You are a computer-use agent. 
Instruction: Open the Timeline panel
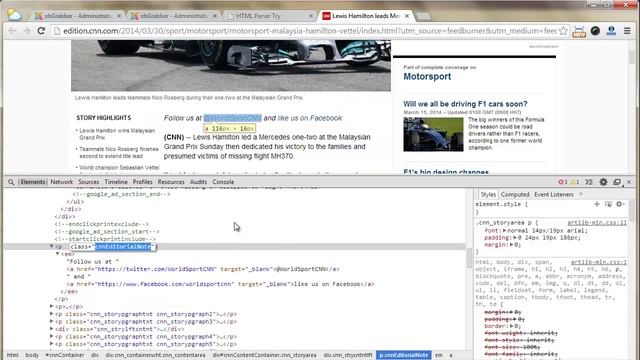point(116,182)
